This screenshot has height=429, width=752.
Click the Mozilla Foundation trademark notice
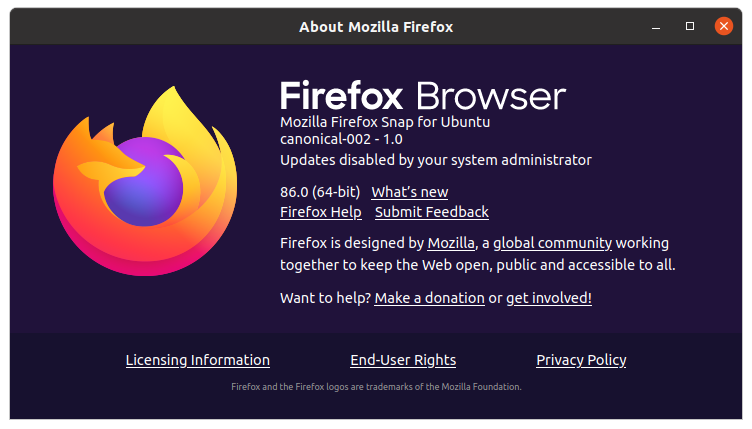[376, 386]
